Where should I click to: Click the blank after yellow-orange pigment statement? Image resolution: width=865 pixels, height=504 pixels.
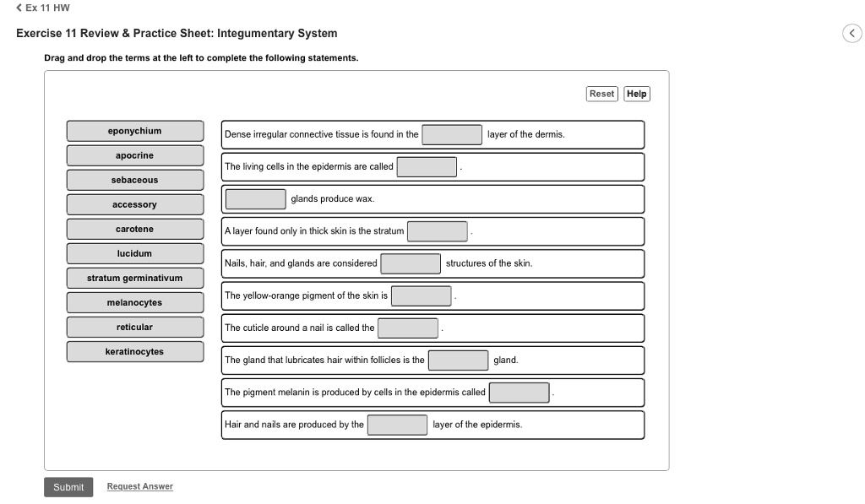(421, 295)
